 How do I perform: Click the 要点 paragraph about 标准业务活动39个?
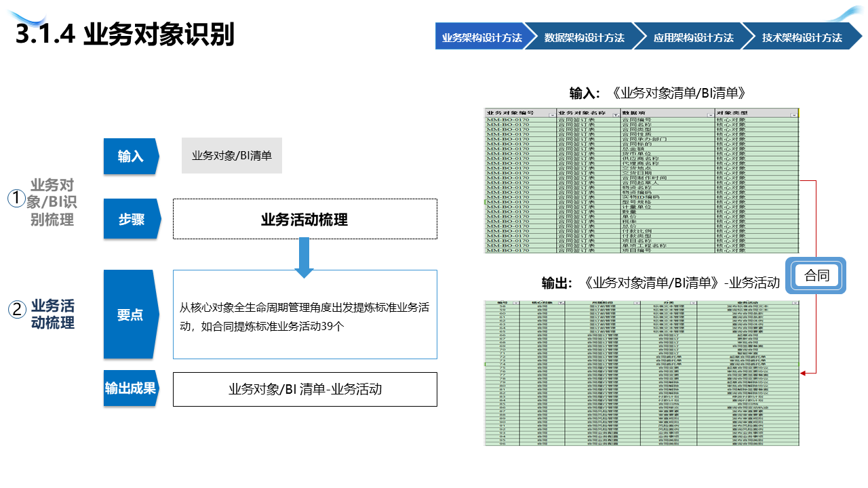(304, 317)
